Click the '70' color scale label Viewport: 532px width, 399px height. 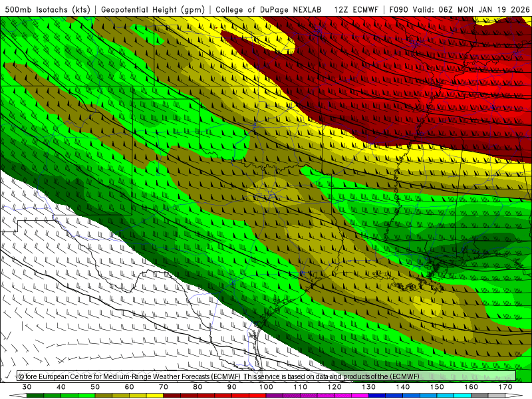(x=164, y=387)
